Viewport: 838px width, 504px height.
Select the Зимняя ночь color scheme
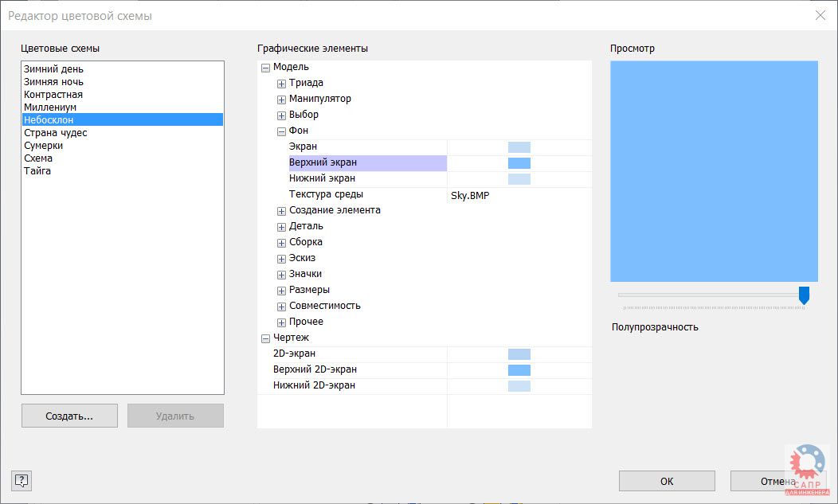[123, 82]
